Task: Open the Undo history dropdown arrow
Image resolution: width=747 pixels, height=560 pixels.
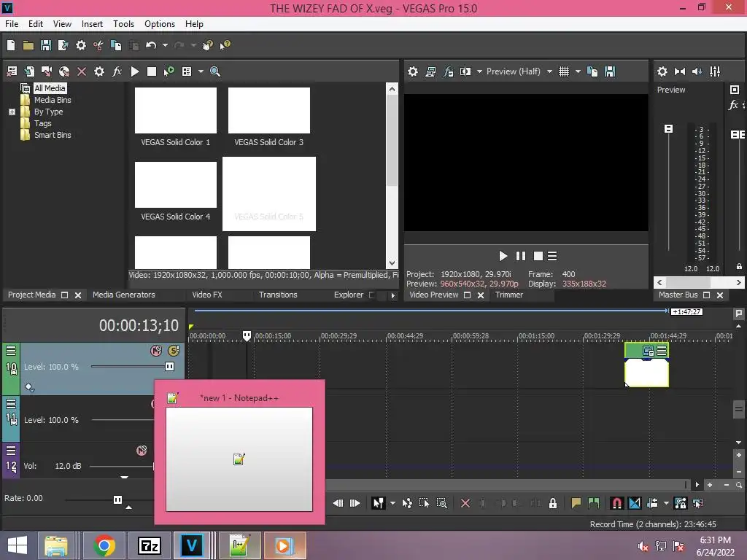Action: coord(166,45)
